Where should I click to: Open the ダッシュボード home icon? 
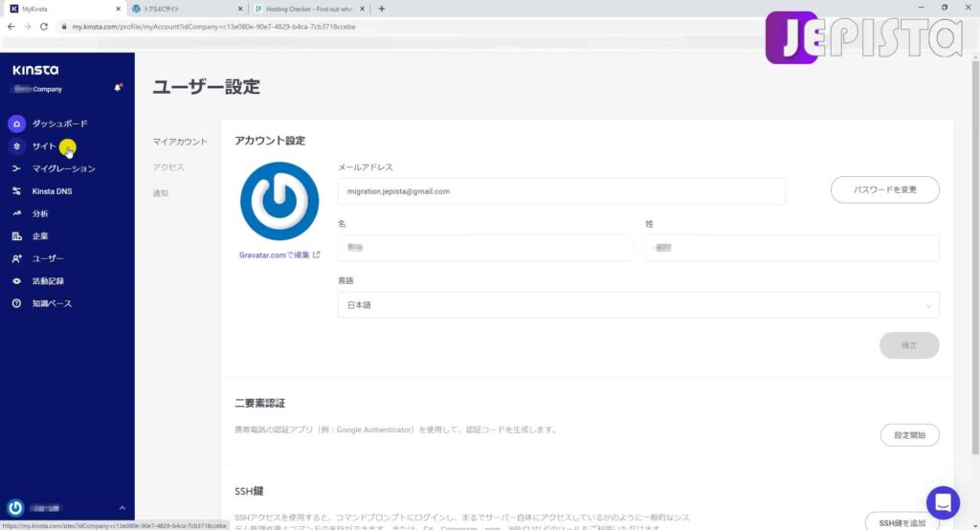click(17, 123)
